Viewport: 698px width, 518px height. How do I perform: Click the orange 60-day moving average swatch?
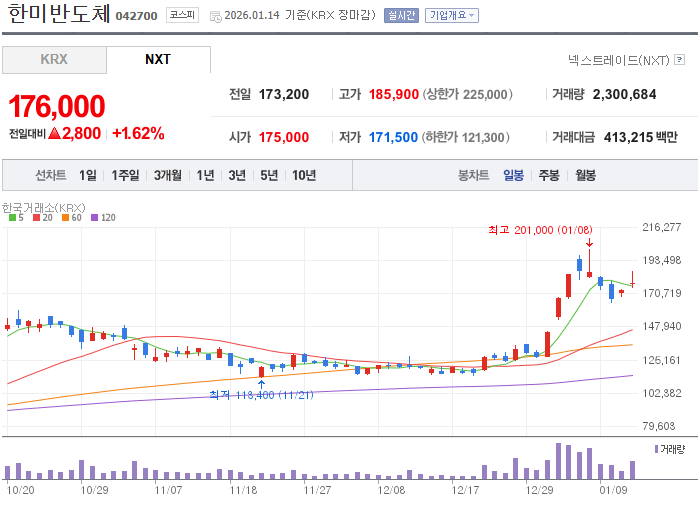pyautogui.click(x=65, y=218)
